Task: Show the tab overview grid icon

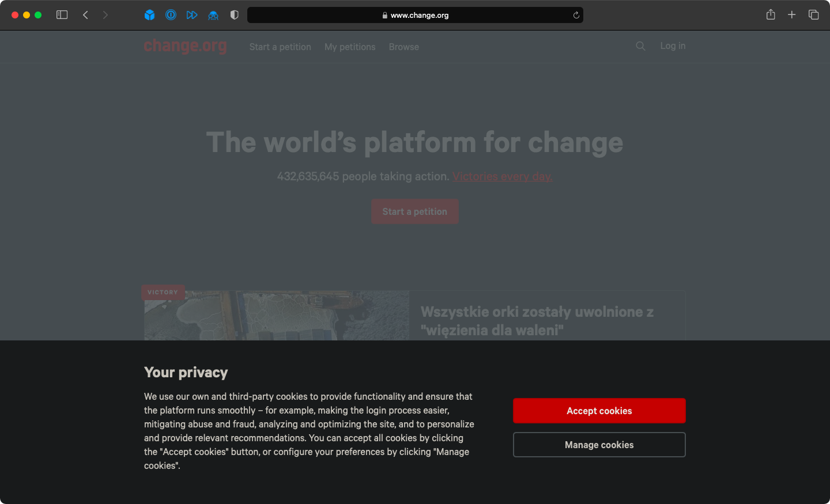Action: (x=813, y=15)
